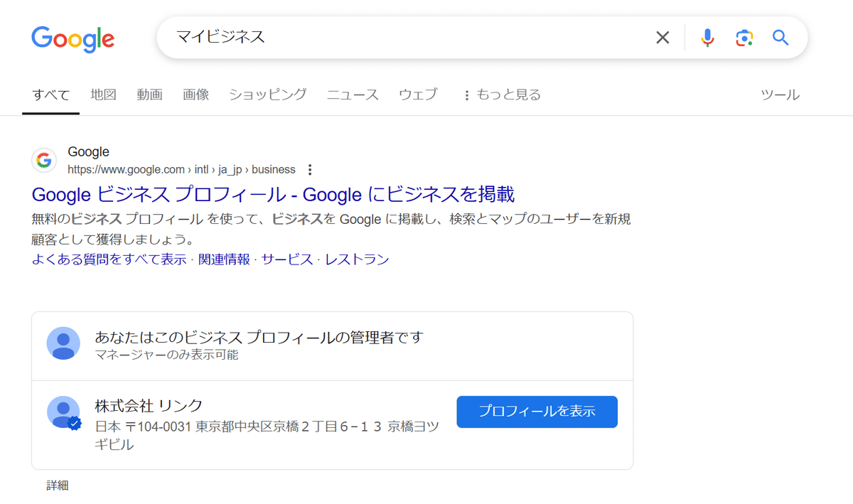Go to ウェブ tab
The image size is (853, 504).
tap(418, 95)
